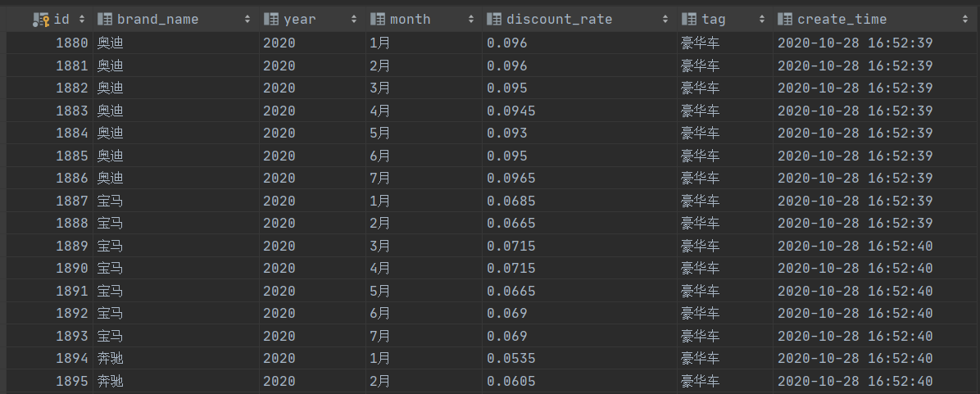Sort by month using its sort arrows

tap(470, 20)
